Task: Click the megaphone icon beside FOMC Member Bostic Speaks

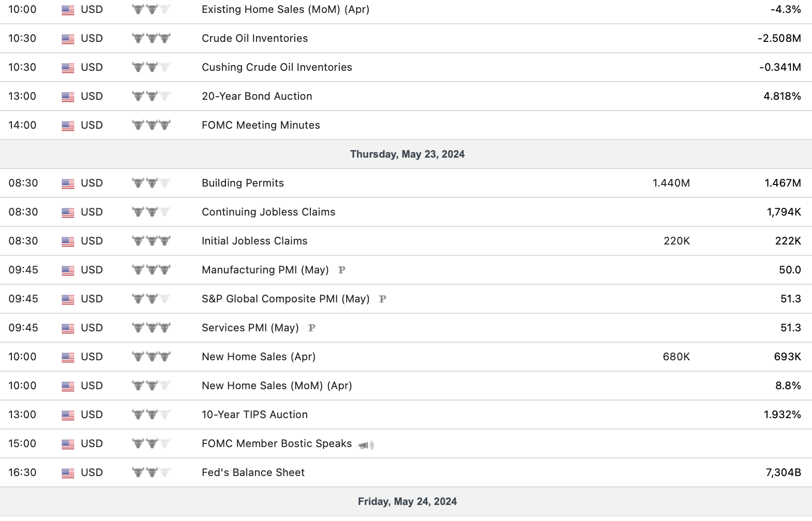Action: pyautogui.click(x=366, y=445)
